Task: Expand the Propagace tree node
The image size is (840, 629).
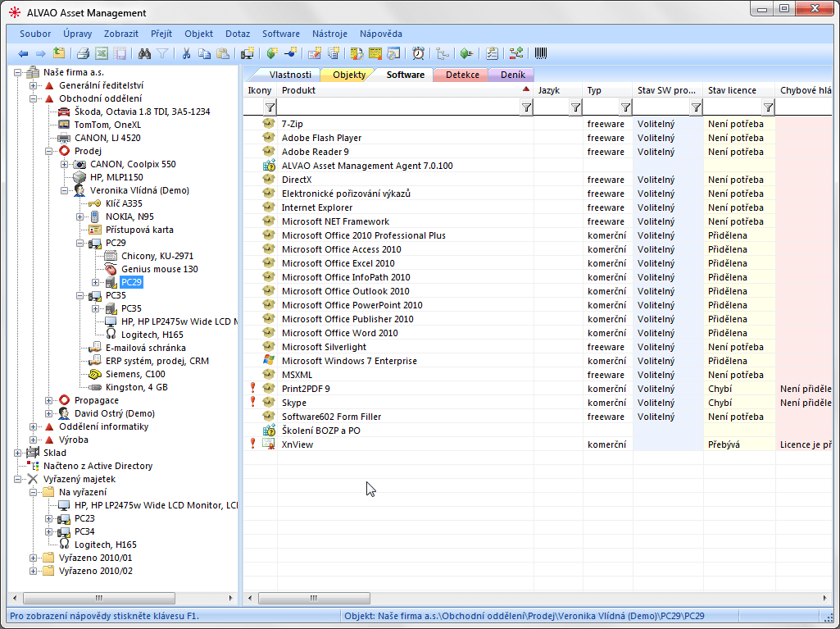Action: point(48,400)
